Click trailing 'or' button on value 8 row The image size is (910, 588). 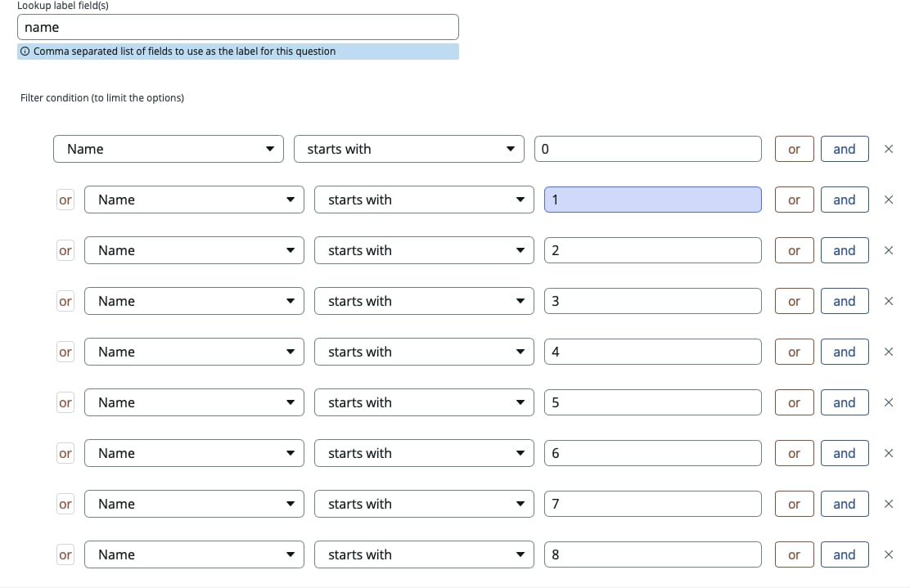[794, 554]
